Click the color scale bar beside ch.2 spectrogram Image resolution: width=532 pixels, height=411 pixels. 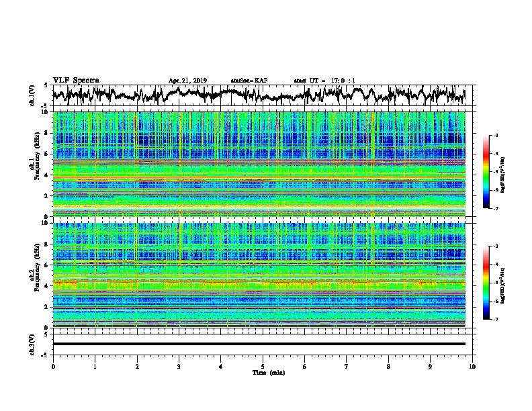pos(486,283)
